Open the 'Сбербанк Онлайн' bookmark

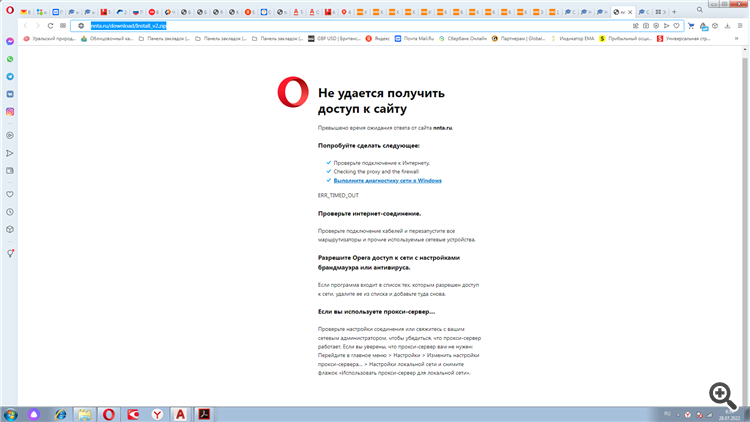(x=463, y=39)
